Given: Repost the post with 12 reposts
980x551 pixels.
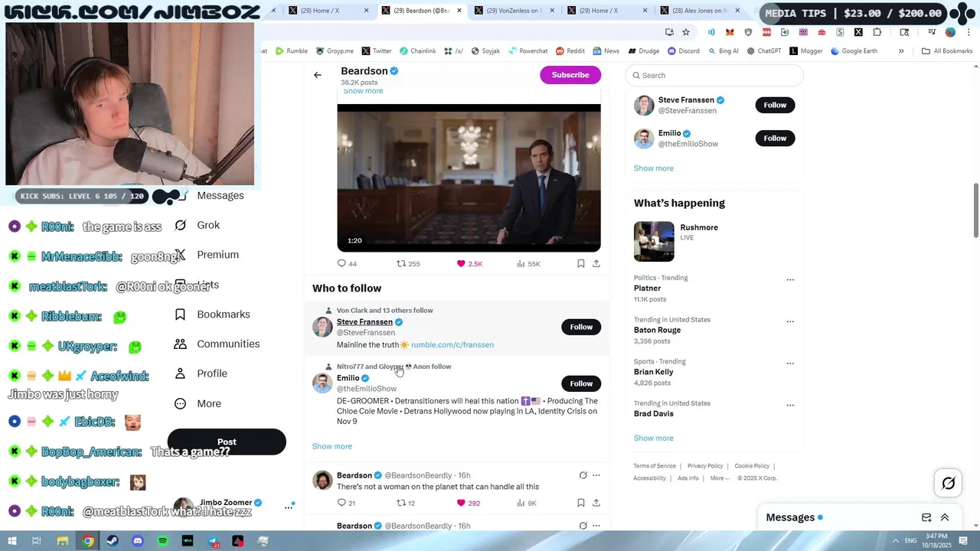Looking at the screenshot, I should (x=406, y=503).
